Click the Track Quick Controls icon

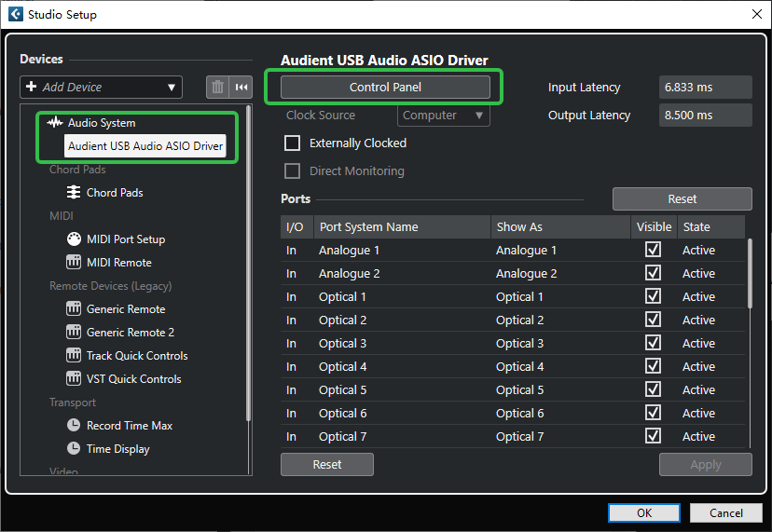coord(74,355)
